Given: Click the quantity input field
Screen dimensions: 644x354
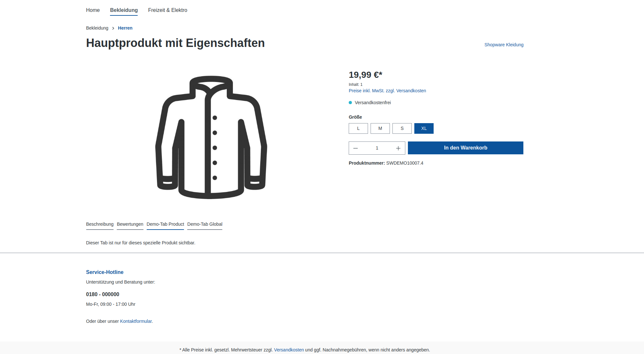Looking at the screenshot, I should 377,148.
